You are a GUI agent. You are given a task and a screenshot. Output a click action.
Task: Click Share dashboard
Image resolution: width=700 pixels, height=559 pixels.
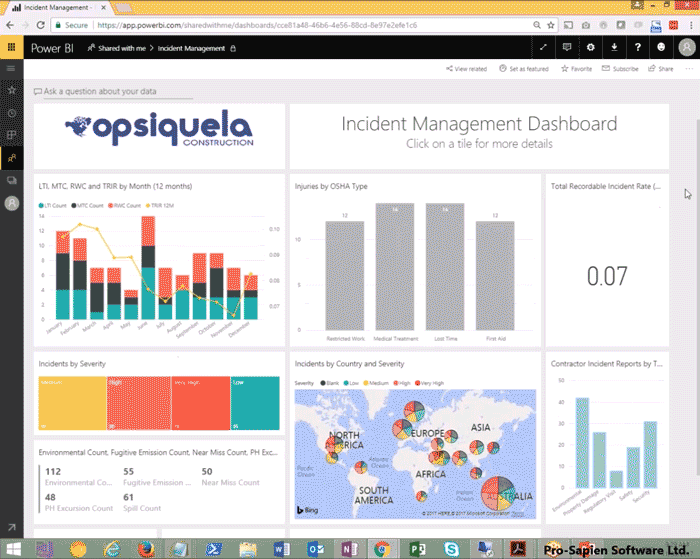[x=661, y=69]
